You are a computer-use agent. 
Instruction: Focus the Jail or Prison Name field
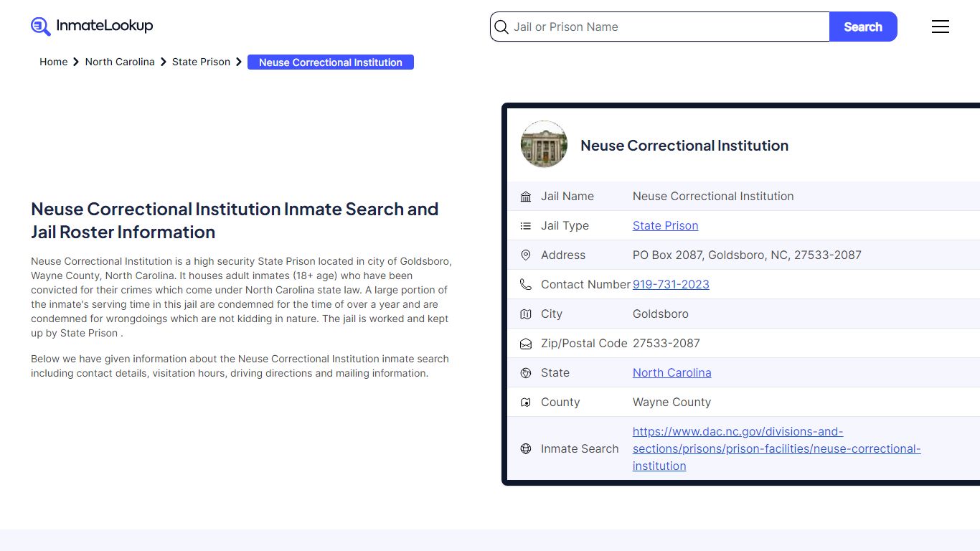point(660,27)
